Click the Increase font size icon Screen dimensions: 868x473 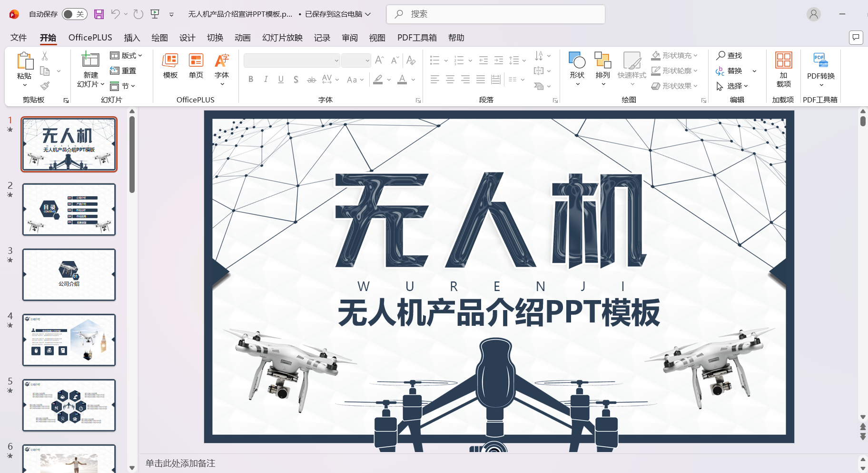point(379,60)
